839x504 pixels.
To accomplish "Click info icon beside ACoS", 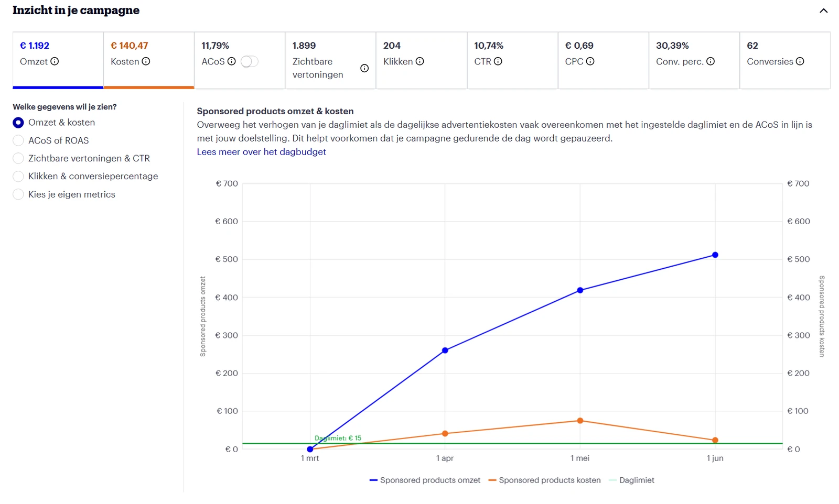I will coord(231,61).
